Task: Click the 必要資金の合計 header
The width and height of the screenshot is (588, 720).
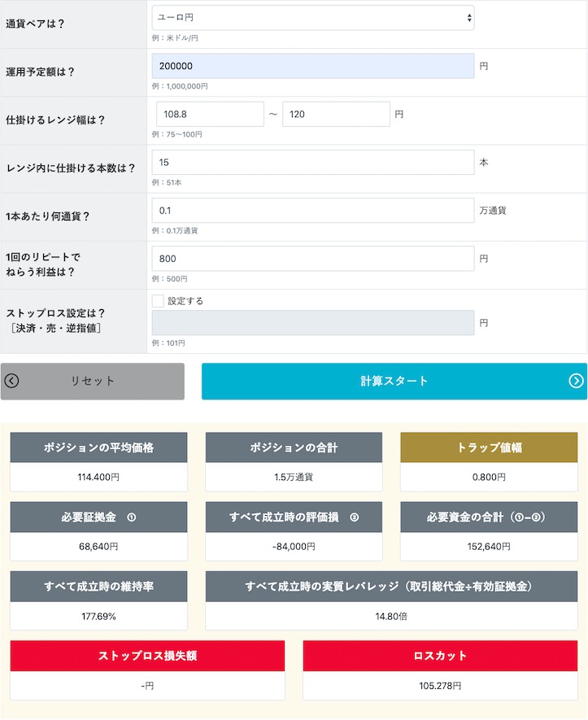Action: pos(489,517)
